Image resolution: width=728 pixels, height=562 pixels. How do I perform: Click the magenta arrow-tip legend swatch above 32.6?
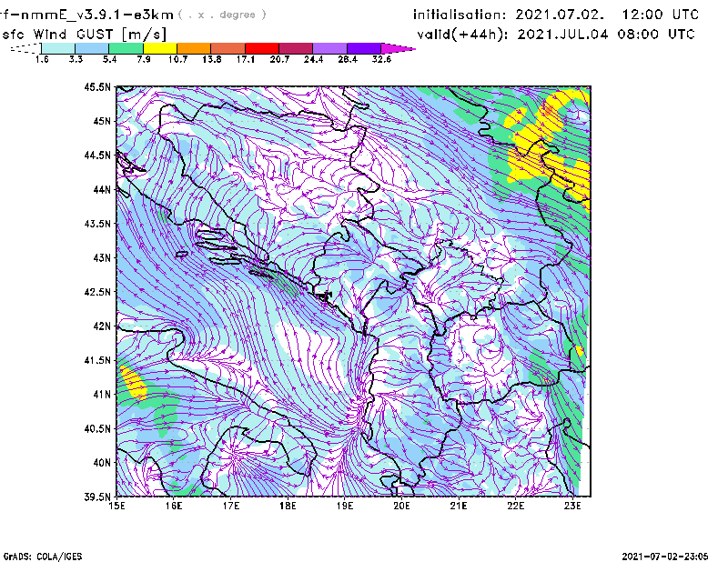(398, 48)
